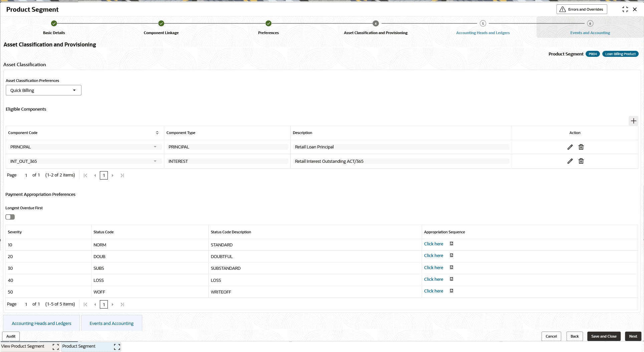This screenshot has width=644, height=352.
Task: Click here link for LOSS status
Action: click(x=433, y=279)
